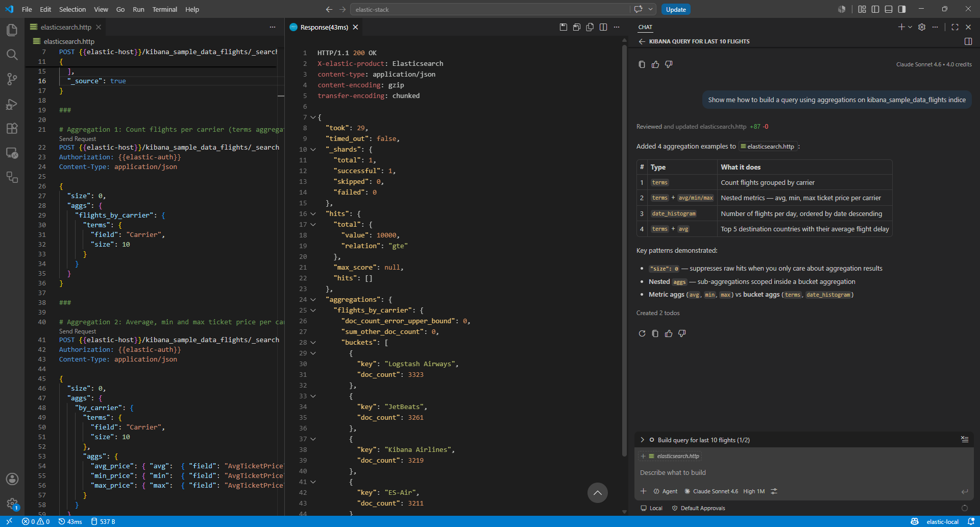Open notifications bell in status bar
Image resolution: width=980 pixels, height=527 pixels.
(971, 521)
